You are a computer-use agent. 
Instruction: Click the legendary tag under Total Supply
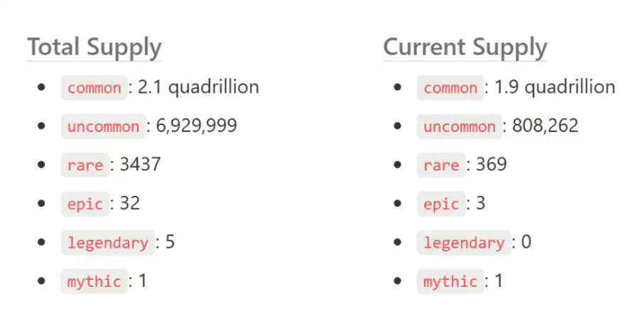(x=108, y=243)
